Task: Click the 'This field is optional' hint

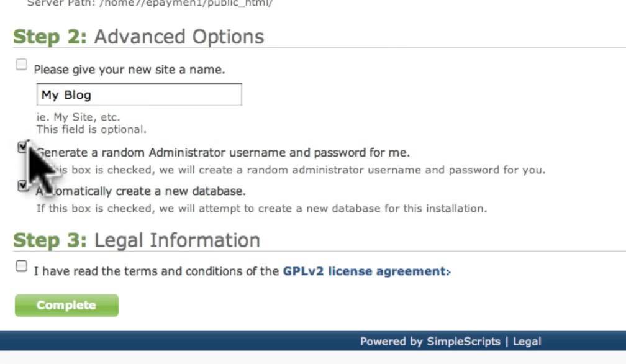Action: [91, 130]
